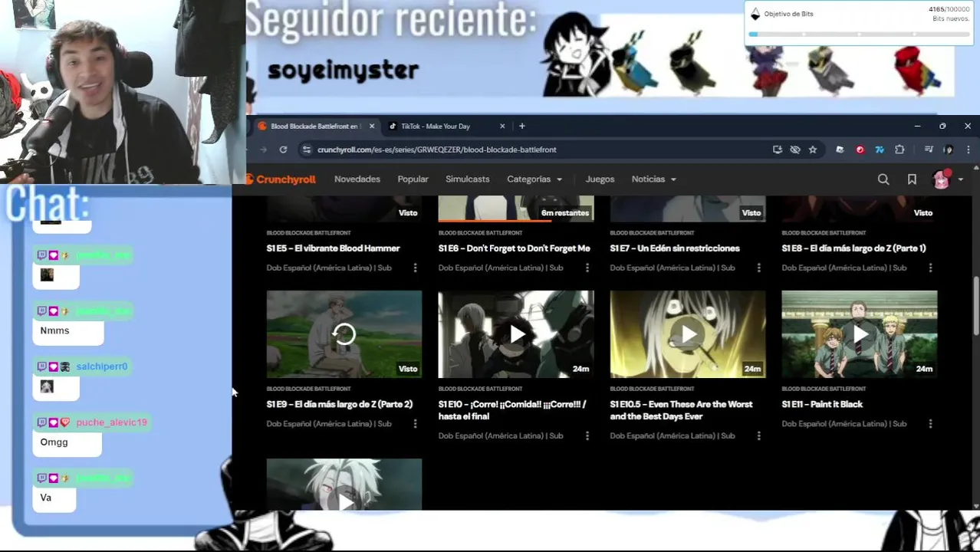Open options for S1 E7 episode
Screen dimensions: 980x552
758,268
